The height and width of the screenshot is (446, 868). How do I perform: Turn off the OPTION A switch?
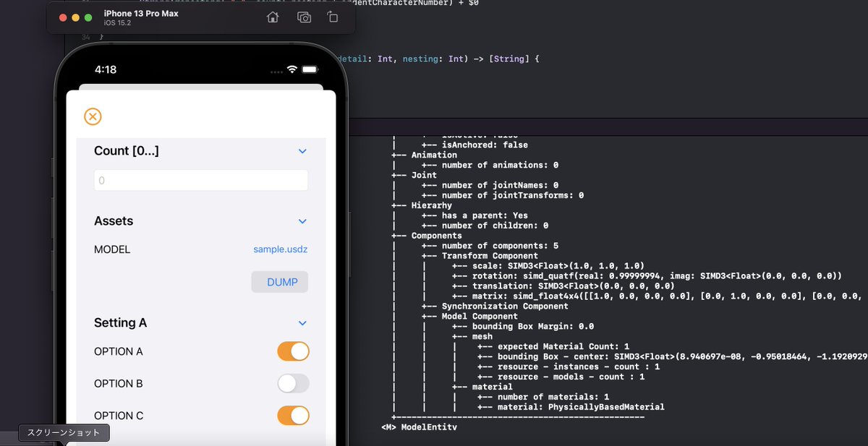294,351
